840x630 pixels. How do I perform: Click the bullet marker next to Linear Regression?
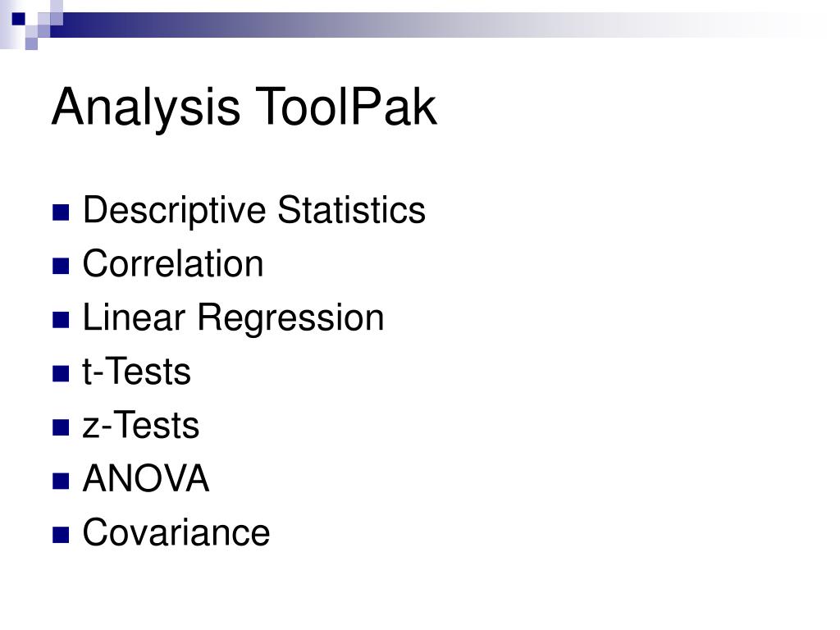click(61, 320)
